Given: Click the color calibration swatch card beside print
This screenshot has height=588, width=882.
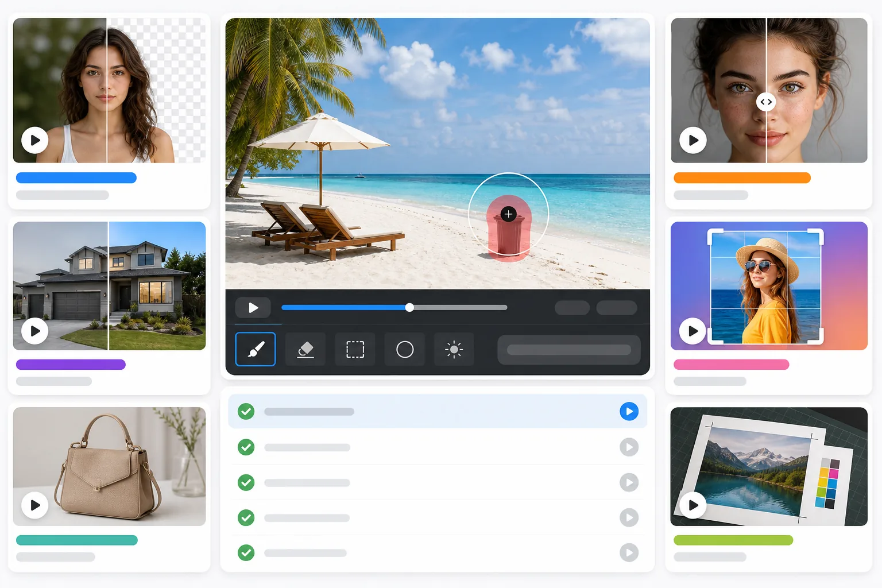Looking at the screenshot, I should 828,483.
